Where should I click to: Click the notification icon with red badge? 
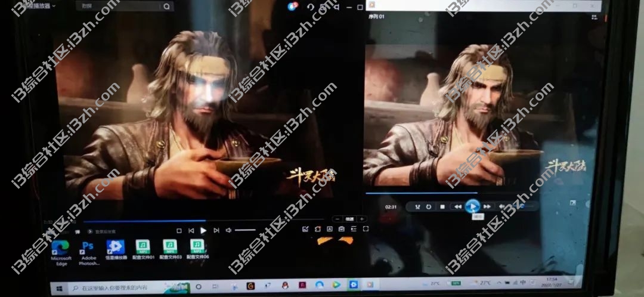(292, 6)
